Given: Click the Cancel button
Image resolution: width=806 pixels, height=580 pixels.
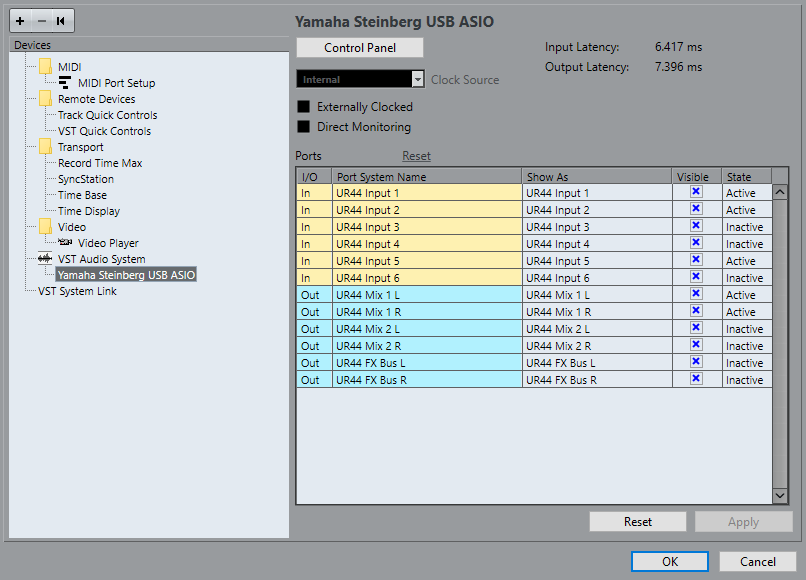Looking at the screenshot, I should 758,561.
